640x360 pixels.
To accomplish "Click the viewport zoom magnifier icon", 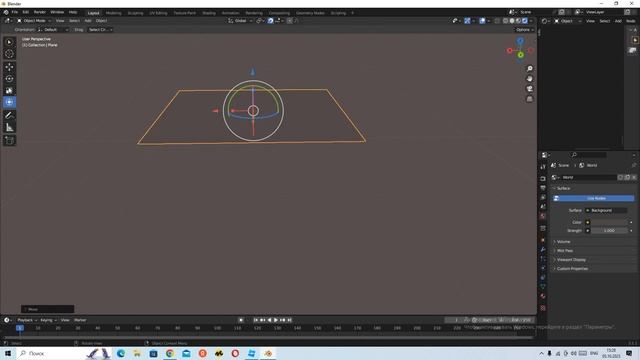I will pyautogui.click(x=529, y=69).
